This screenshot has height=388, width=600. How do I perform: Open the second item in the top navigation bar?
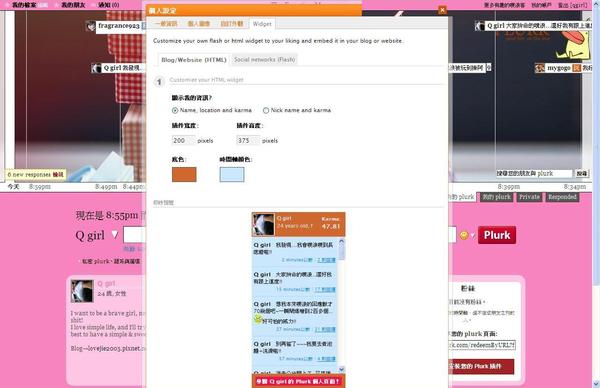[73, 5]
